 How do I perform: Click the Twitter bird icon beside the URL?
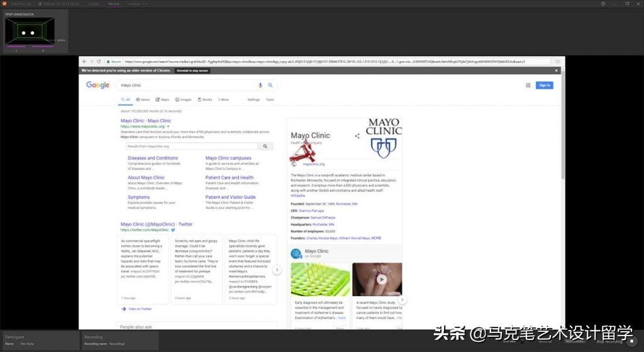[x=173, y=230]
